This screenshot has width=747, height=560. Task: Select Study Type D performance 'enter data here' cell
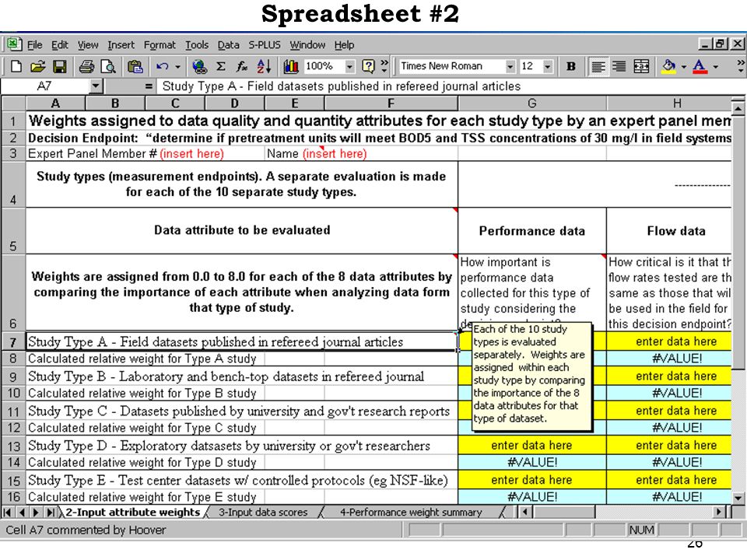point(532,445)
